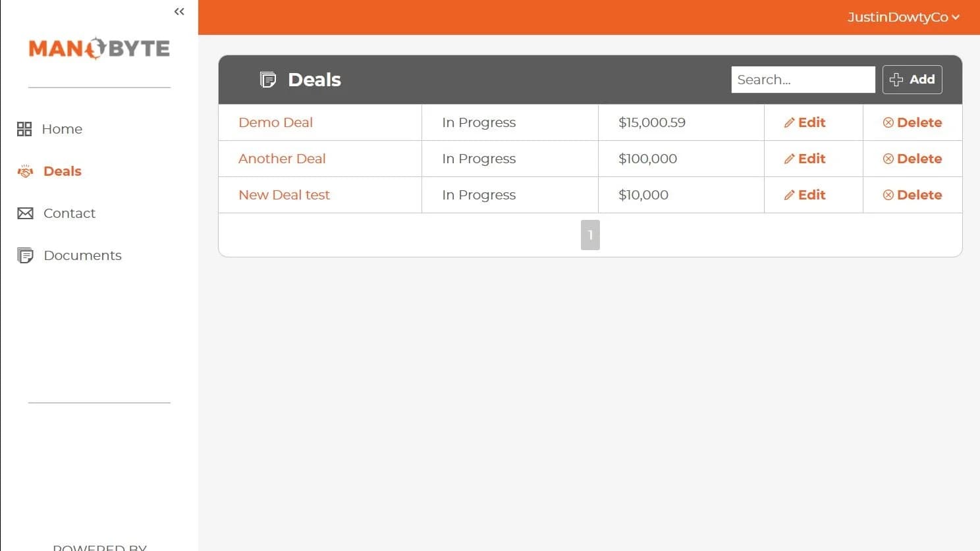Click the pencil Edit icon on Demo Deal row
The height and width of the screenshot is (551, 980).
[788, 122]
